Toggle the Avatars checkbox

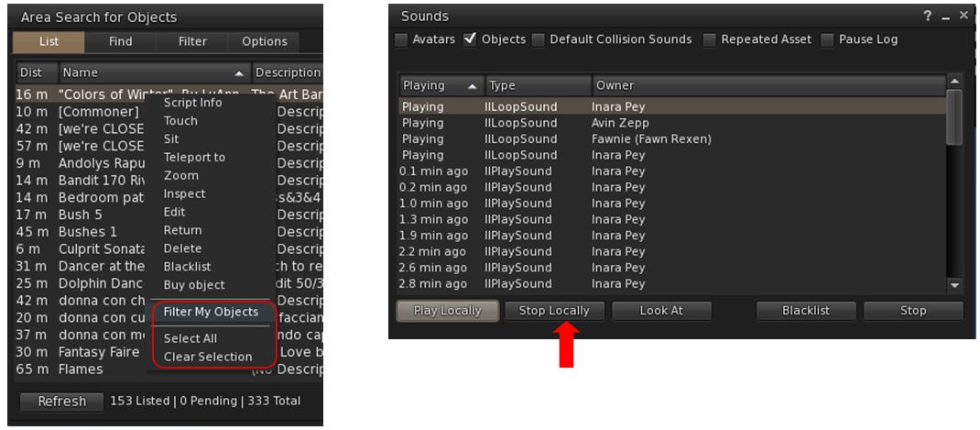click(x=401, y=39)
